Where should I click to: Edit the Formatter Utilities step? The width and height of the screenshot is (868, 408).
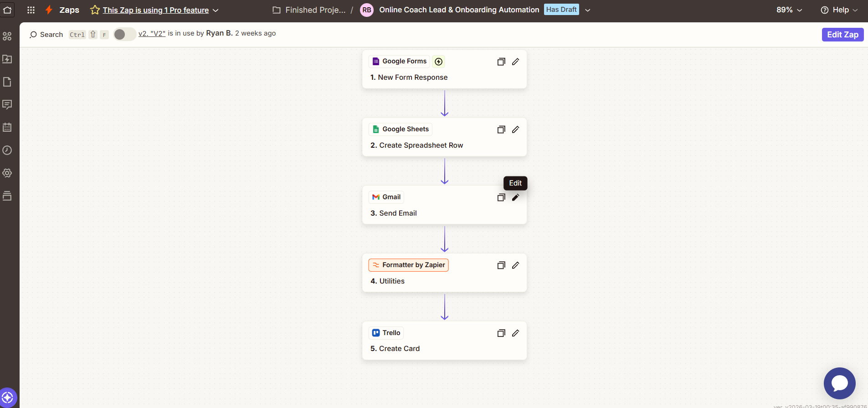[515, 265]
